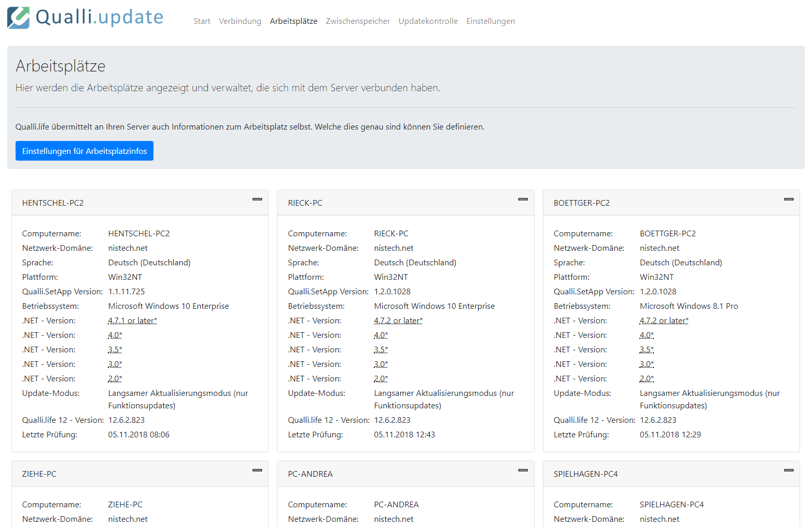The width and height of the screenshot is (812, 527).
Task: Collapse the ZIEHE-PC card
Action: click(257, 471)
